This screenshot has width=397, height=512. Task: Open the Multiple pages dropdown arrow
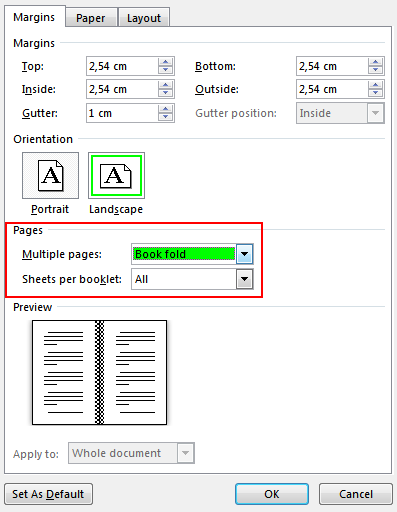(245, 254)
